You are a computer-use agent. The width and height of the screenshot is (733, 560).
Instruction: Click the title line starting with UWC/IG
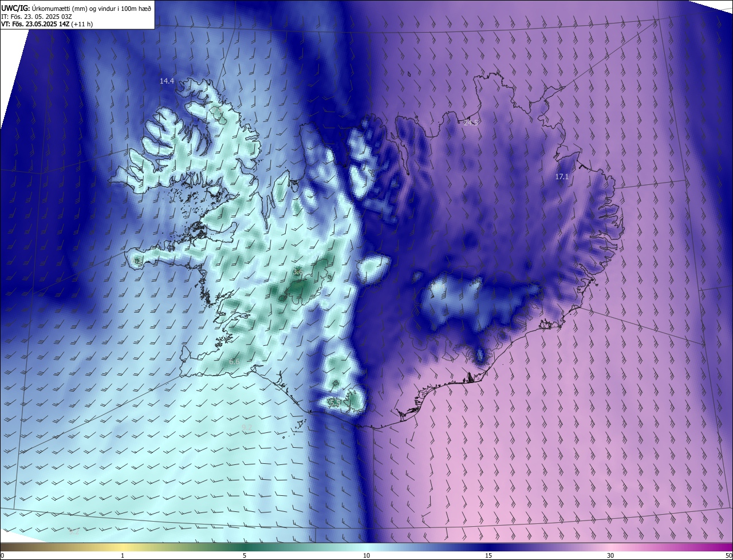tap(76, 8)
